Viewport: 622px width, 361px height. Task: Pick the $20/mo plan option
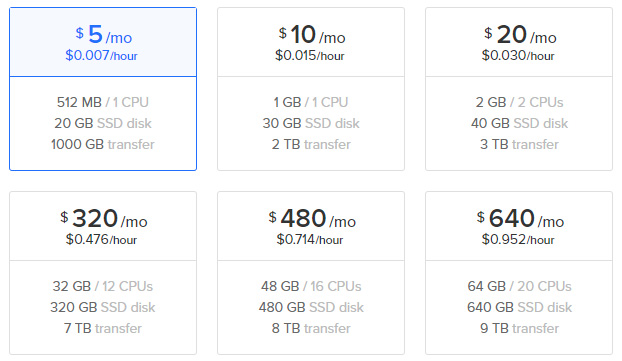519,89
